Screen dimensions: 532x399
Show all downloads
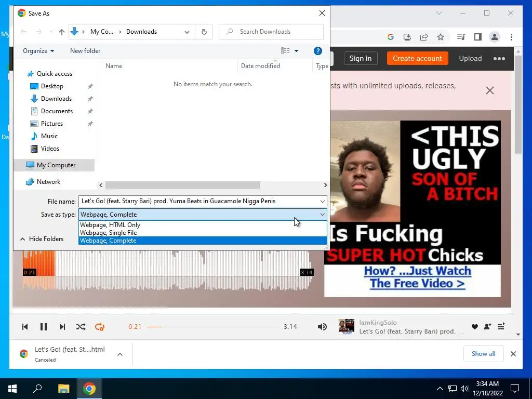483,354
